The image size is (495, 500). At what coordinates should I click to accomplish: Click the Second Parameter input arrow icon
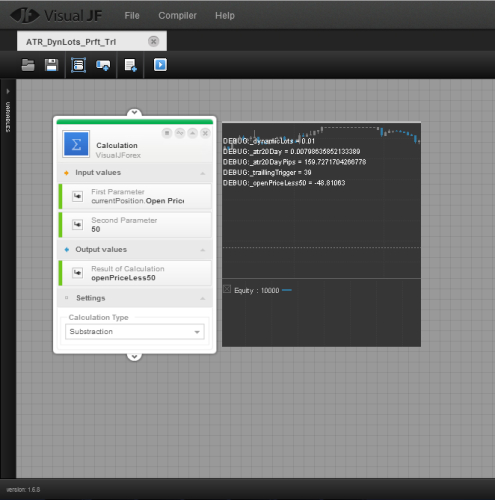pos(77,225)
